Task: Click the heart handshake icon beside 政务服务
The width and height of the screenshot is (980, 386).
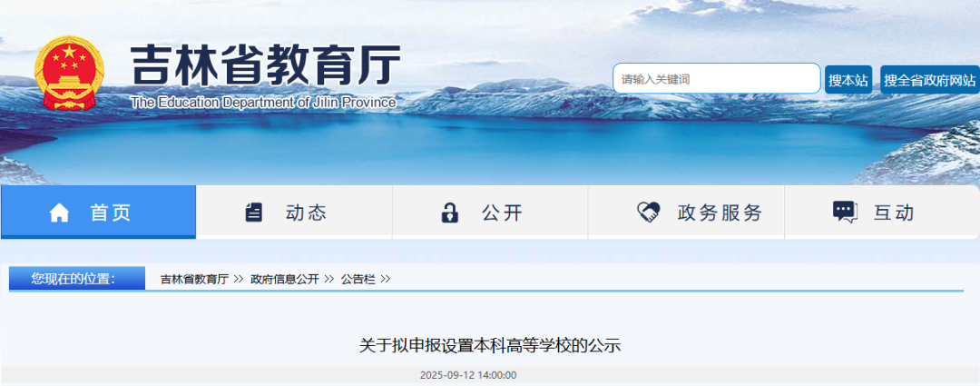Action: click(x=648, y=213)
